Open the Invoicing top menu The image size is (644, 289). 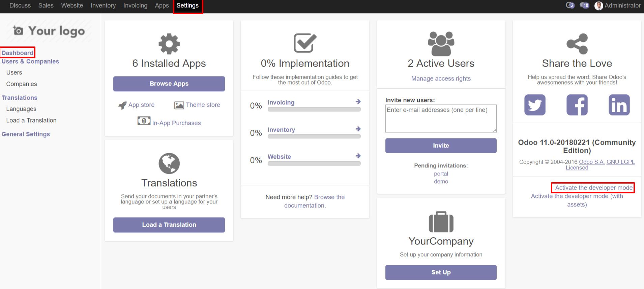click(x=135, y=6)
